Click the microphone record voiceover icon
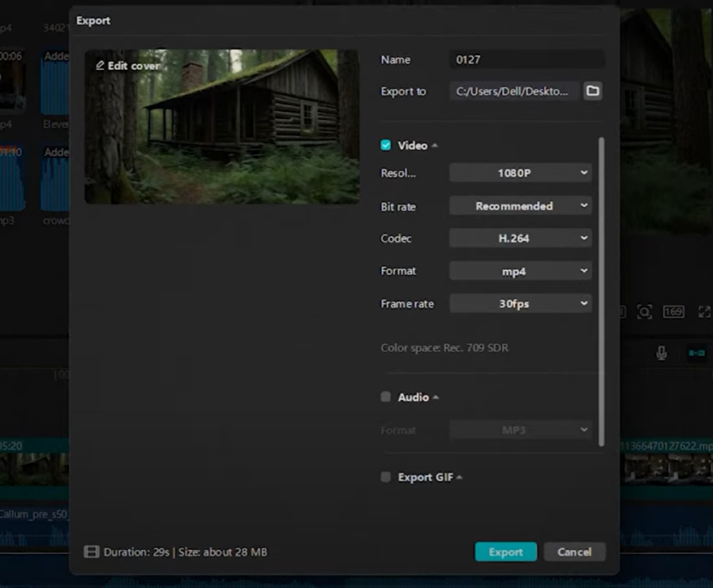 [662, 353]
